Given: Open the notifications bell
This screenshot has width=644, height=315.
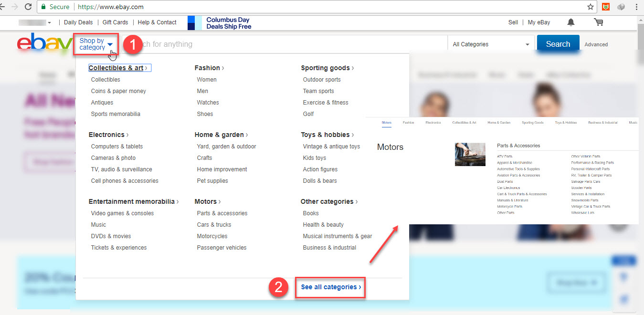Looking at the screenshot, I should pyautogui.click(x=570, y=22).
